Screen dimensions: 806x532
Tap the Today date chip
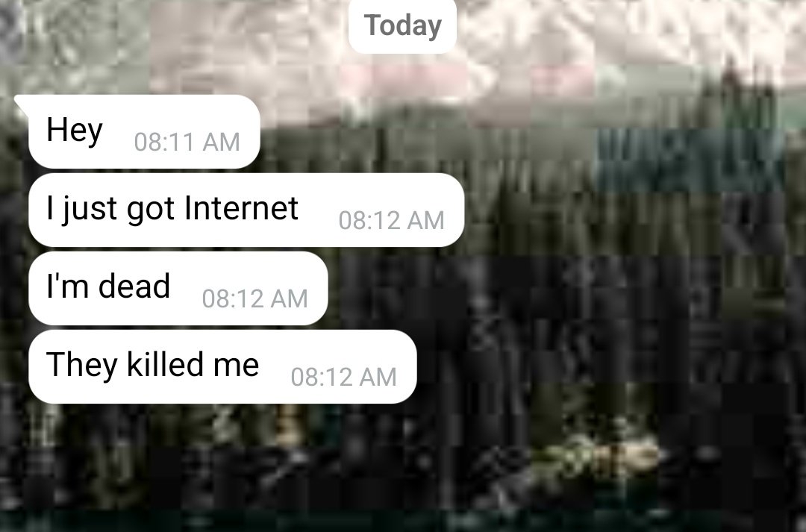402,25
